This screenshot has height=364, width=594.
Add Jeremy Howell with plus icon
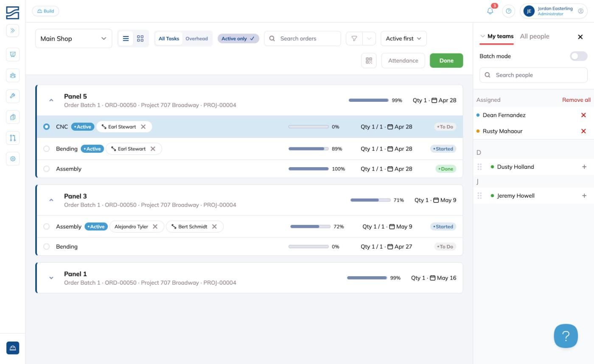[584, 196]
